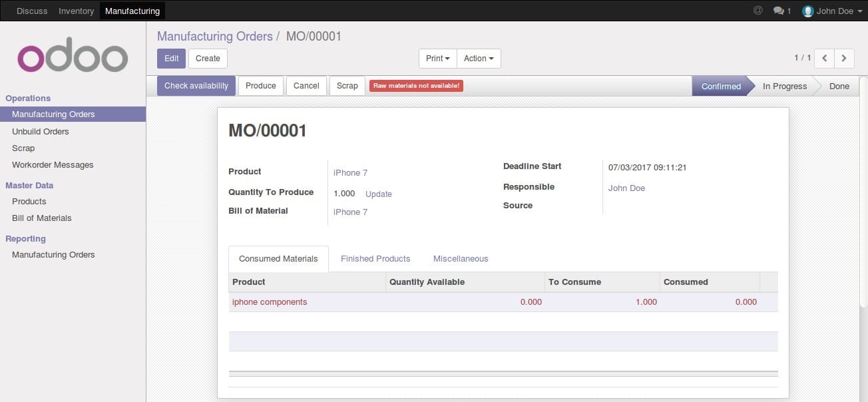Screen dimensions: 868x402
Task: Switch to the Finished Products tab
Action: coord(375,259)
